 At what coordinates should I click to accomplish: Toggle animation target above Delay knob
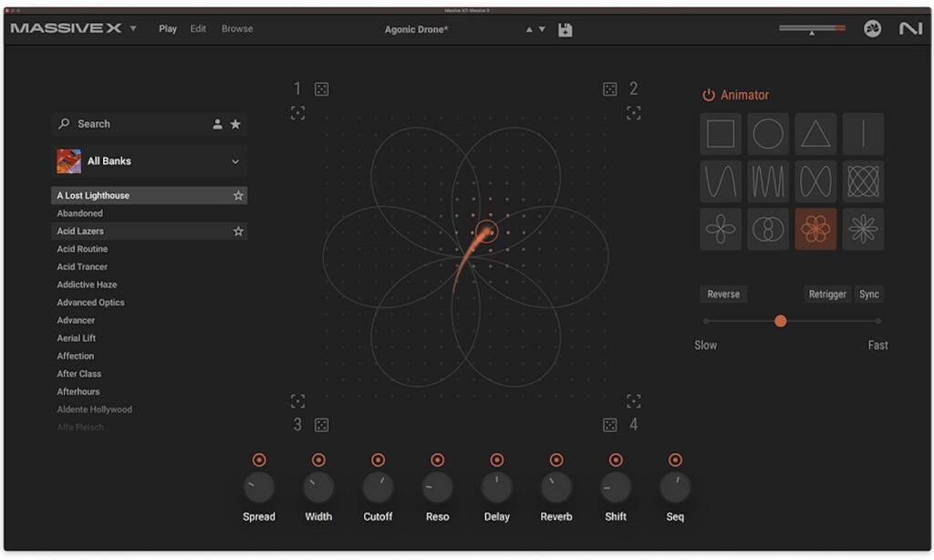pyautogui.click(x=497, y=460)
